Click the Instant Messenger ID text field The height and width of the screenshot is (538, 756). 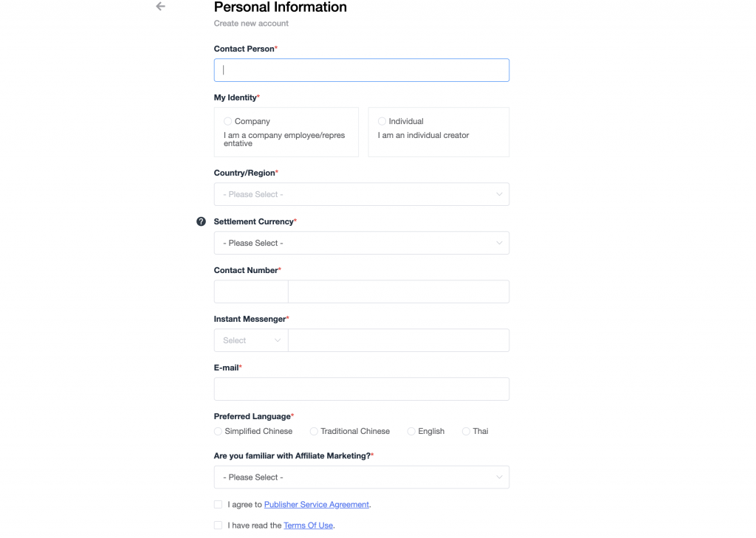(x=398, y=340)
